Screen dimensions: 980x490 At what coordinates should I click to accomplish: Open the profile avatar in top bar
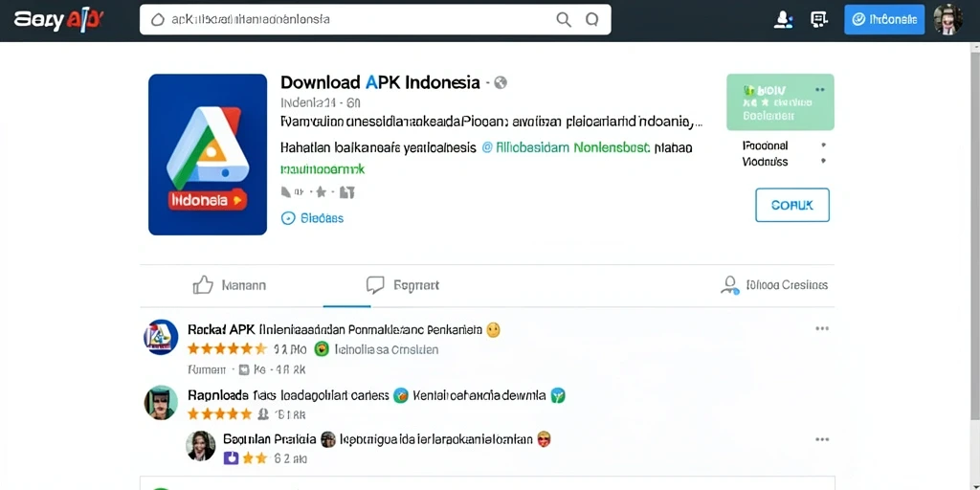click(x=947, y=19)
